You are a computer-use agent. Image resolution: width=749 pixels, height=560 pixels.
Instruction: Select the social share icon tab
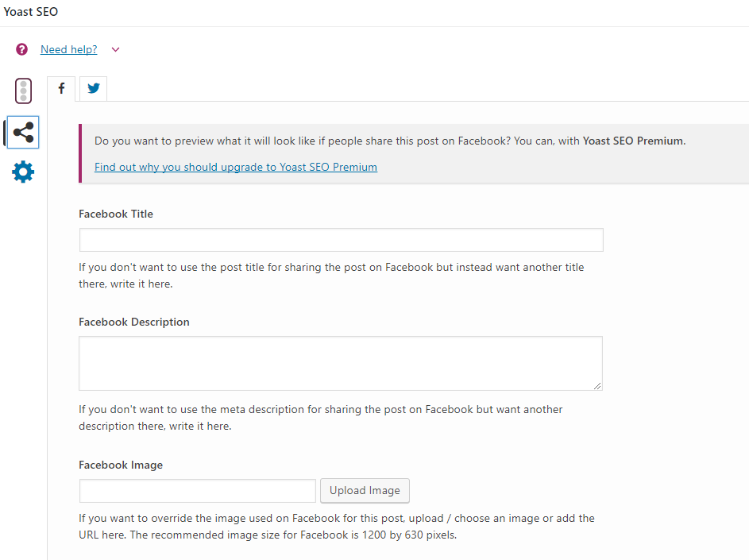pos(23,133)
